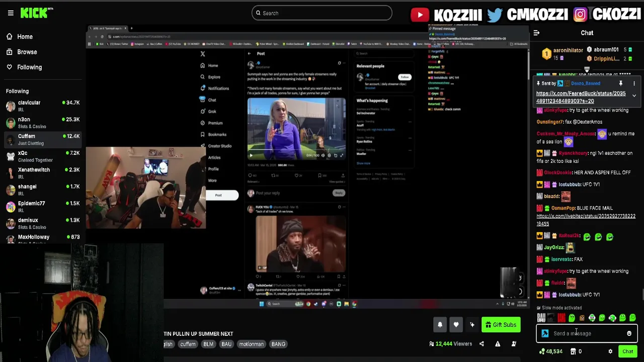Insert the frog-with-headphones emote
This screenshot has height=362, width=644.
point(592,318)
